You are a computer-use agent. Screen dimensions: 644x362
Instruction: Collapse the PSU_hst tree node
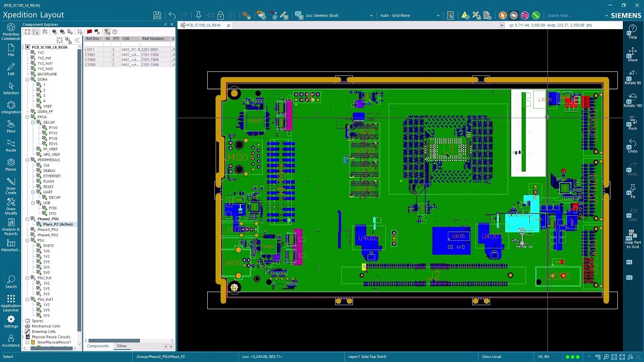[x=28, y=278]
